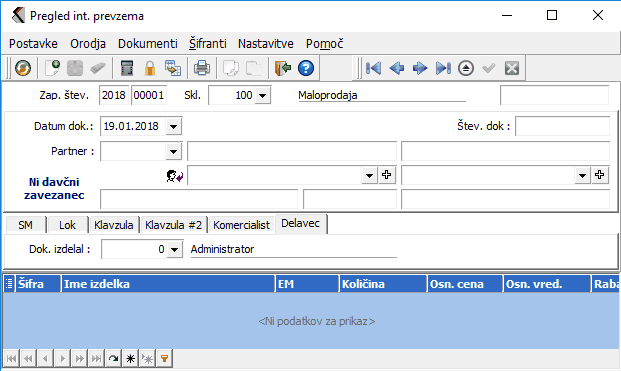Click the 00001 document number field
621x371 pixels.
point(149,95)
